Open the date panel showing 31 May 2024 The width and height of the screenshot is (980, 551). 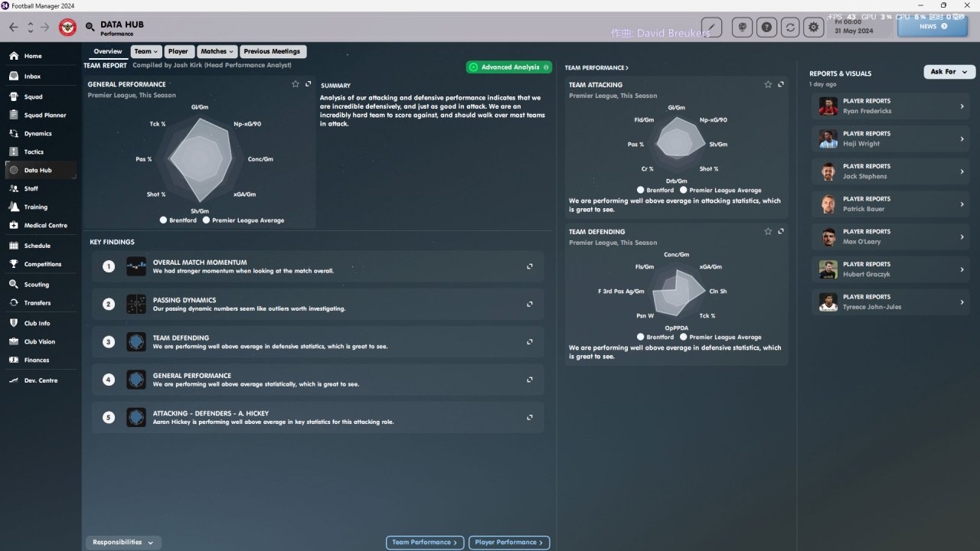coord(861,27)
